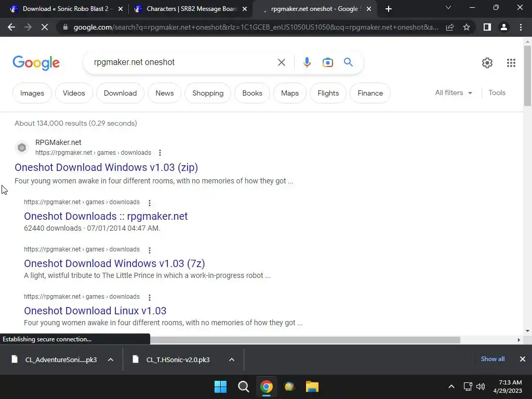Screen dimensions: 532x399
Task: Open Google quick settings gear
Action: click(487, 63)
